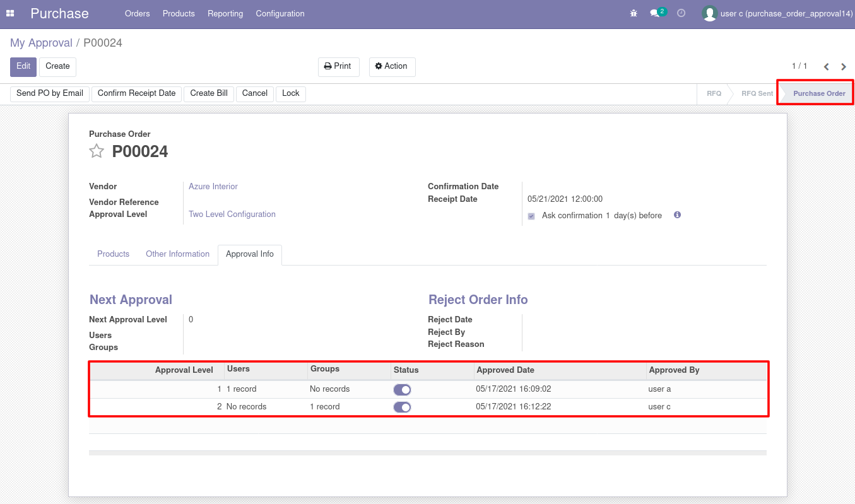Open the Reporting menu
This screenshot has width=855, height=504.
click(225, 13)
